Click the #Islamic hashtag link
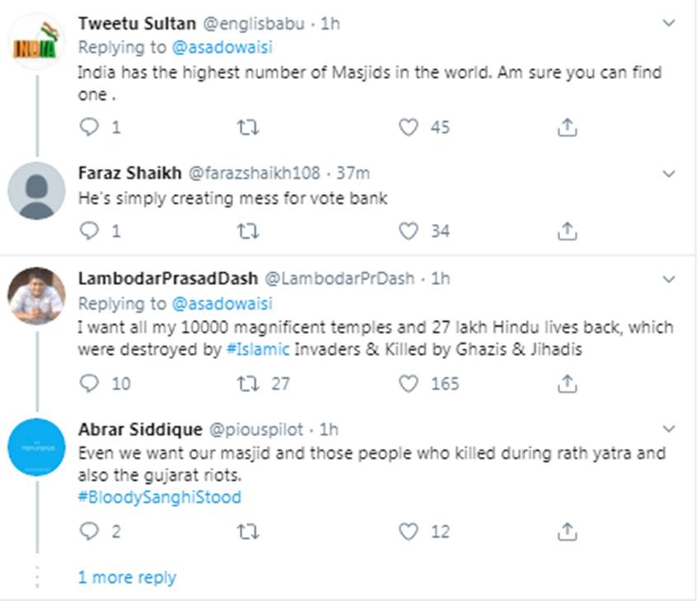Image resolution: width=700 pixels, height=601 pixels. coord(258,349)
